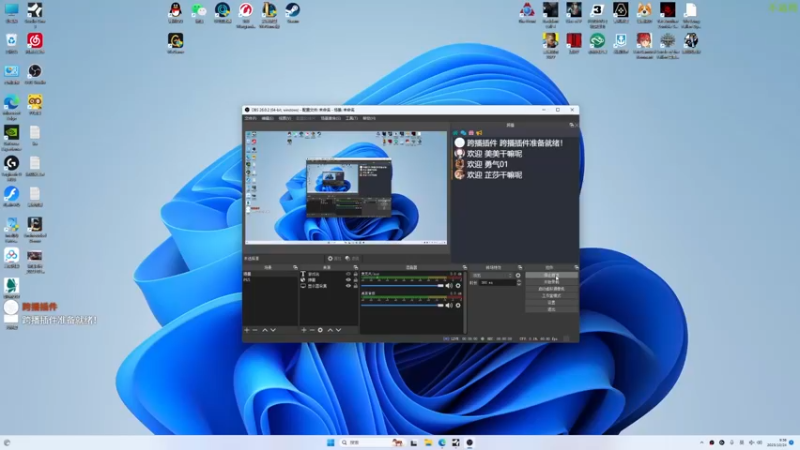Open QQ penguin desktop icon
The height and width of the screenshot is (450, 800).
point(176,12)
